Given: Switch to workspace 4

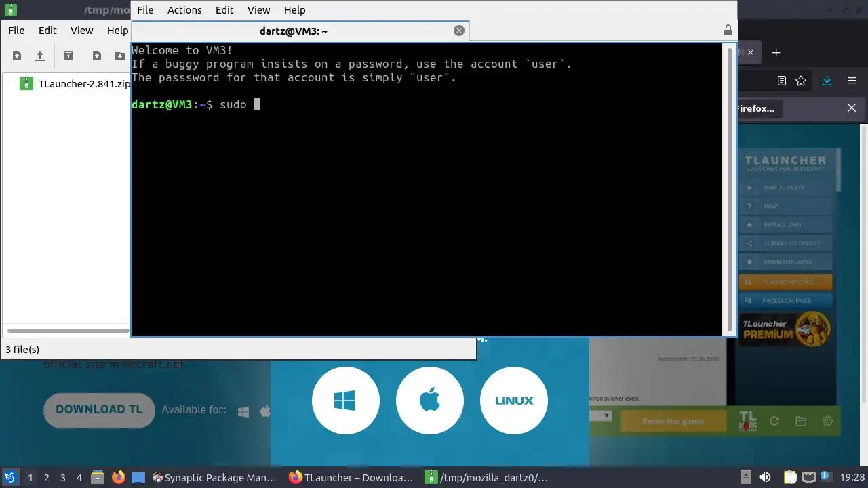Looking at the screenshot, I should pyautogui.click(x=79, y=478).
